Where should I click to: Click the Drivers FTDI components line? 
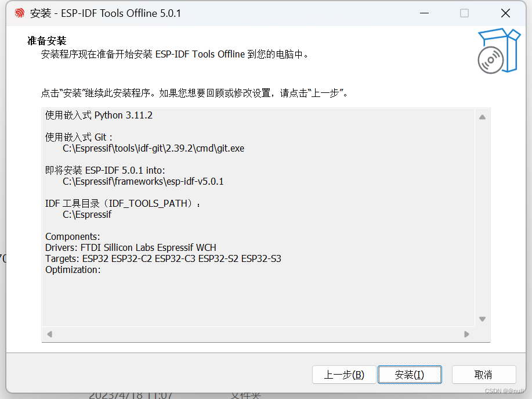point(131,247)
